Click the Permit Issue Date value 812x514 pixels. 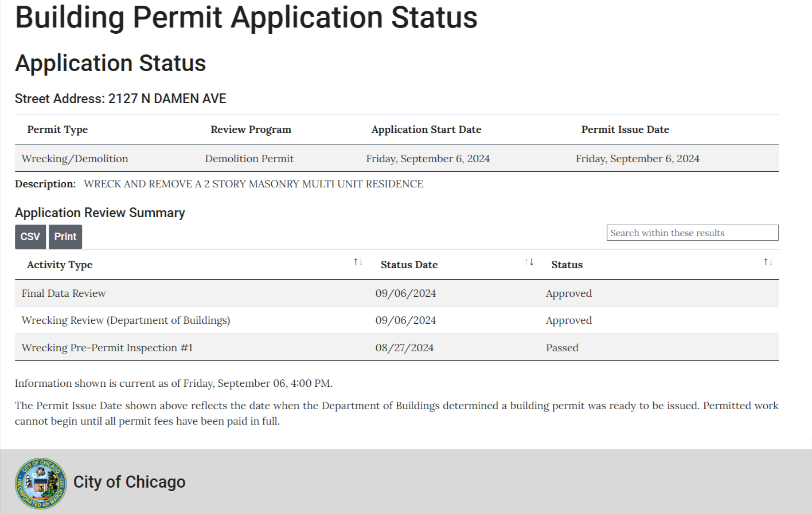tap(638, 159)
